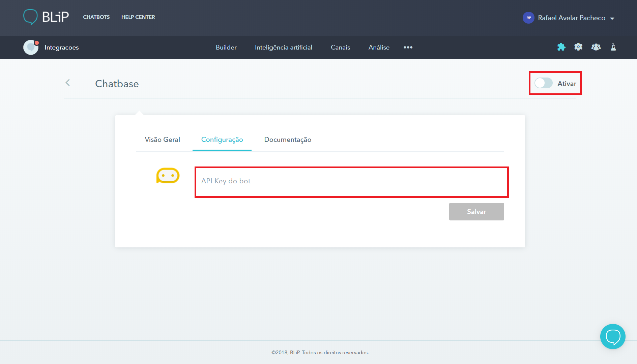Open the Integracoes bot name
Viewport: 637px width, 364px height.
[62, 48]
